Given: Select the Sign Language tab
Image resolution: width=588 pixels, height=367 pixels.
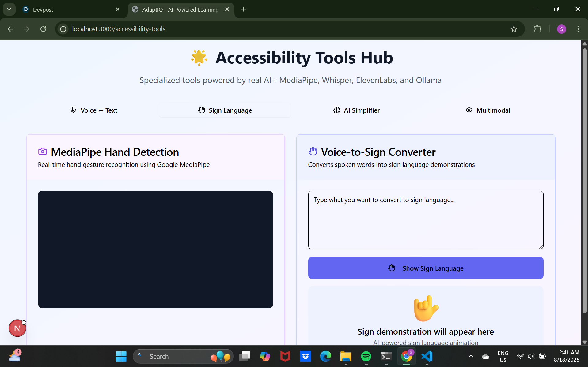Looking at the screenshot, I should click(x=225, y=110).
